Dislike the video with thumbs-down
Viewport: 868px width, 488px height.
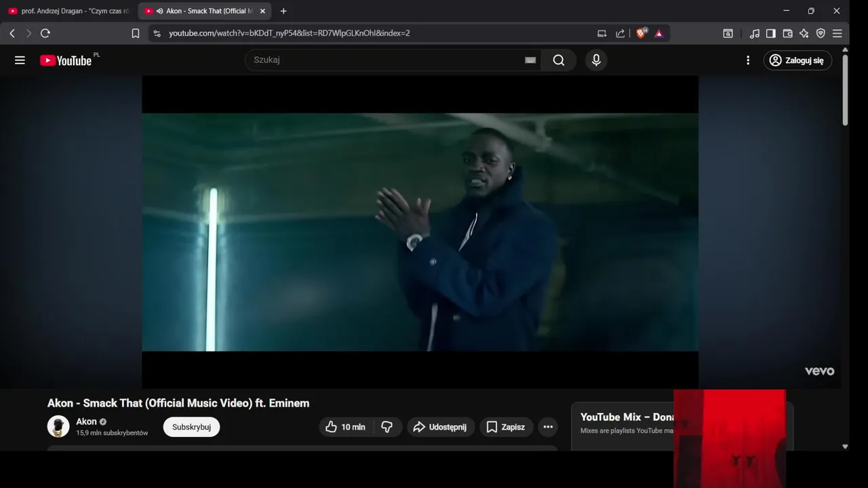point(387,427)
